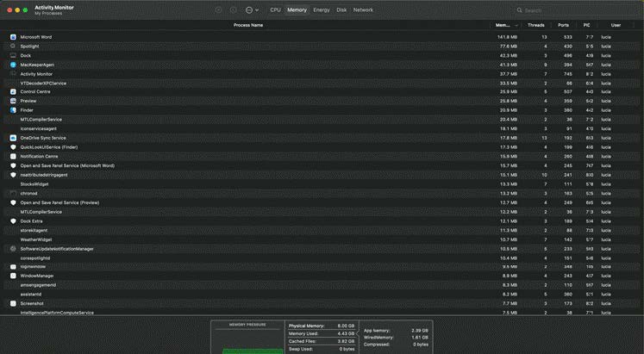Click Open and Save Panel (Microsoft Word) icon

(13, 165)
